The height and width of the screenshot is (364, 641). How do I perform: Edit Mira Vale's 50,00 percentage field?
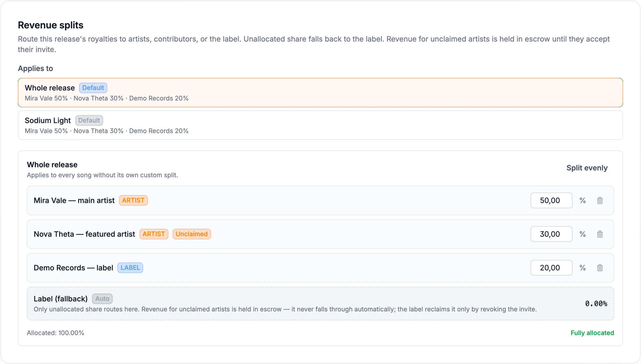pyautogui.click(x=551, y=200)
